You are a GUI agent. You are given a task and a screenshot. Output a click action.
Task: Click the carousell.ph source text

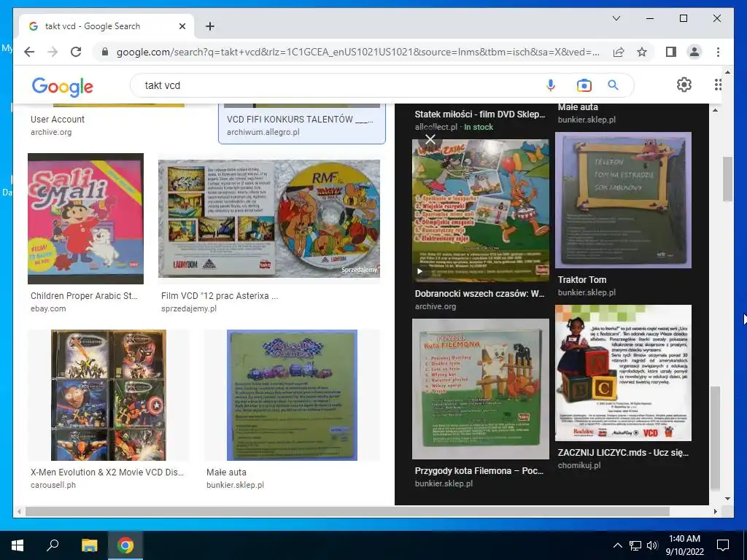53,485
